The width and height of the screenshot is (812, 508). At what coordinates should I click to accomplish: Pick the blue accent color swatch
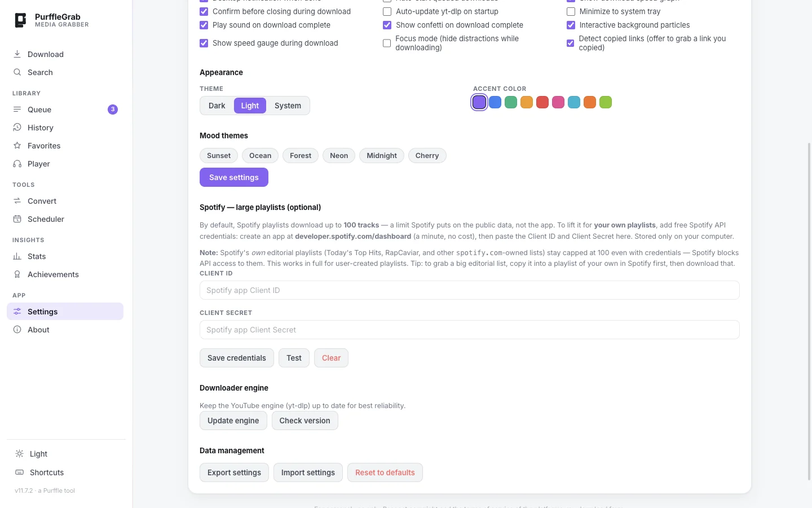tap(495, 102)
